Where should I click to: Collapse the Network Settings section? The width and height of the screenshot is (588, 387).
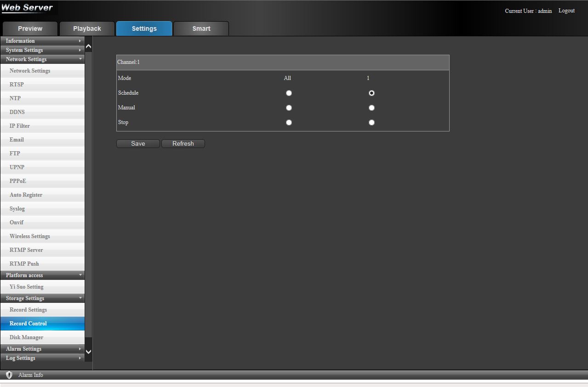coord(42,59)
